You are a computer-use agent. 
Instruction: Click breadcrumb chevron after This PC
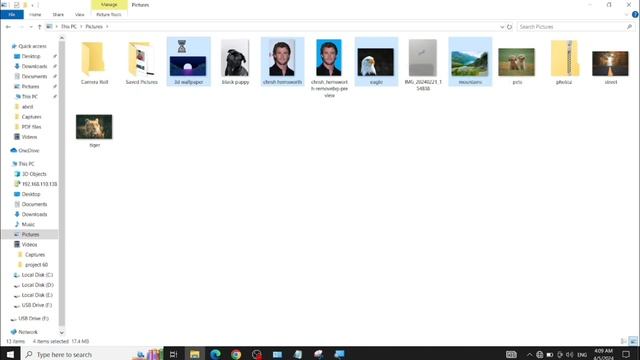tap(81, 27)
